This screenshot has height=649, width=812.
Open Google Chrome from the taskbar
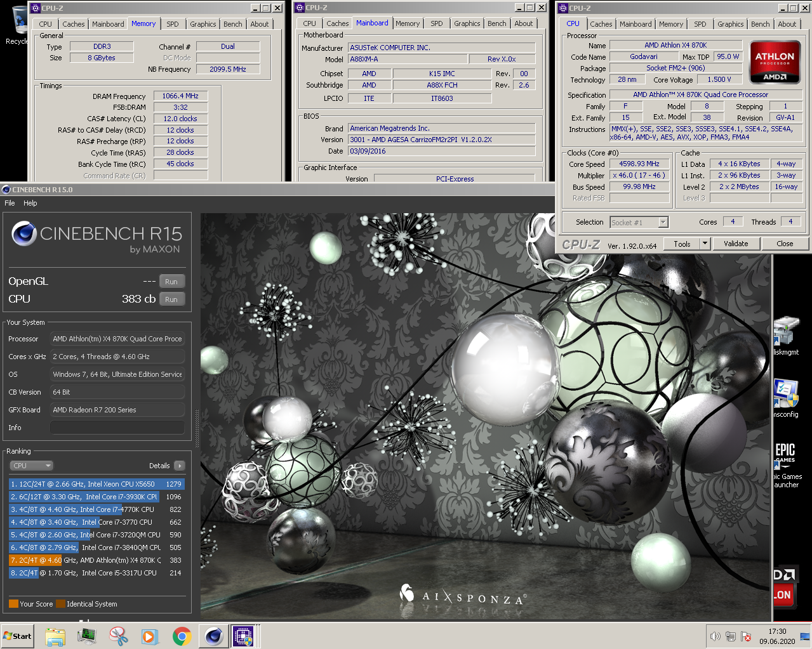point(182,636)
